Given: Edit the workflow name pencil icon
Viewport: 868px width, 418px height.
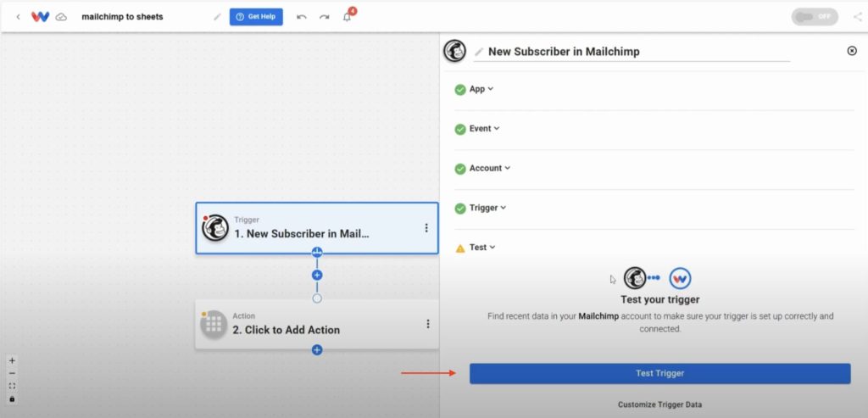Looking at the screenshot, I should click(x=217, y=17).
